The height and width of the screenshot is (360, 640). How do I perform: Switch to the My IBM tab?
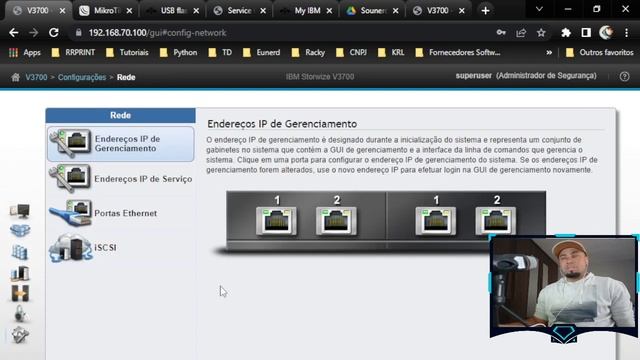pyautogui.click(x=306, y=11)
